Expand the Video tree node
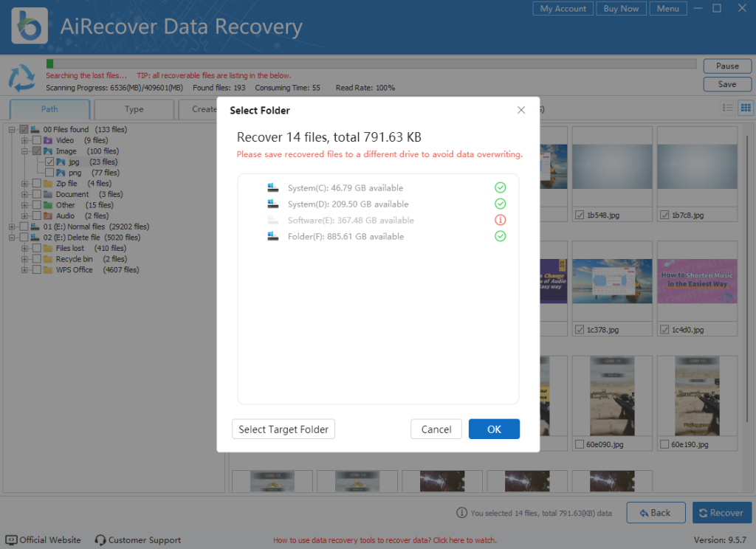The width and height of the screenshot is (756, 549). (24, 140)
